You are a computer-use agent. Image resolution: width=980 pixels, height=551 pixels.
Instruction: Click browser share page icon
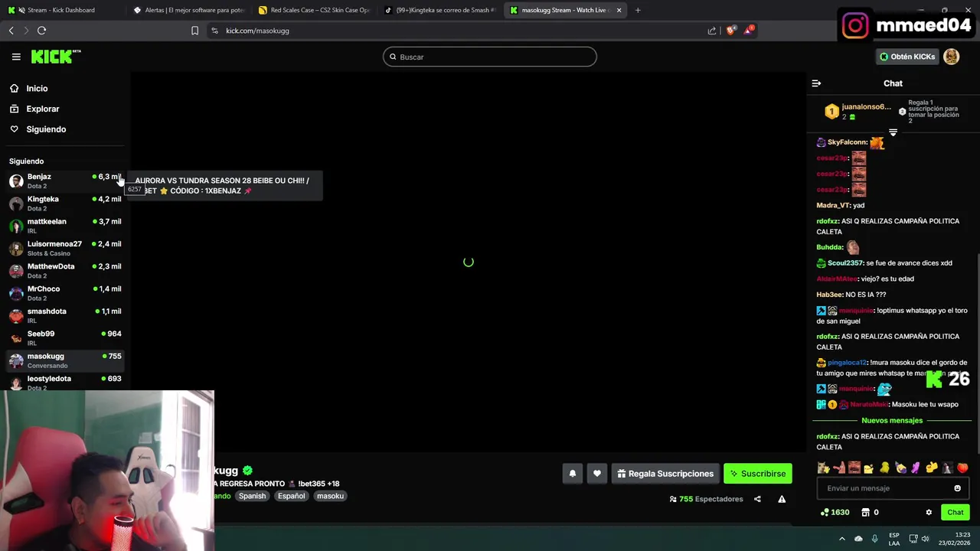coord(711,31)
